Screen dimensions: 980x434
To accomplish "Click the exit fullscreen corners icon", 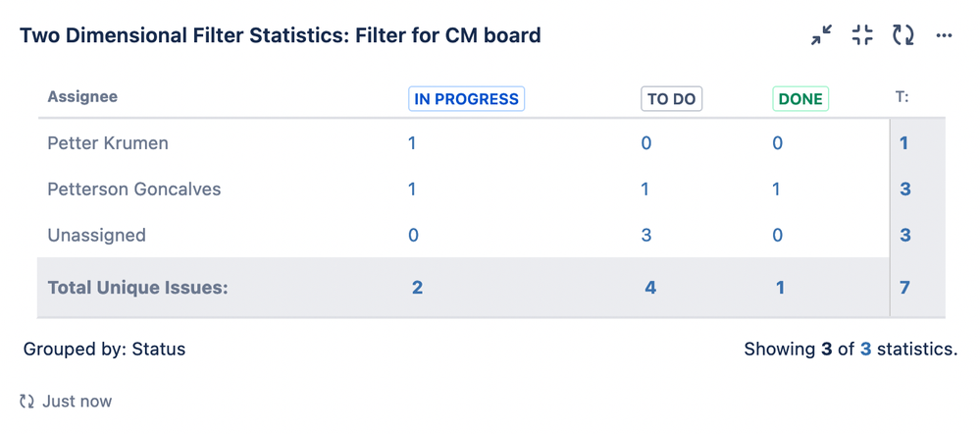I will 862,36.
